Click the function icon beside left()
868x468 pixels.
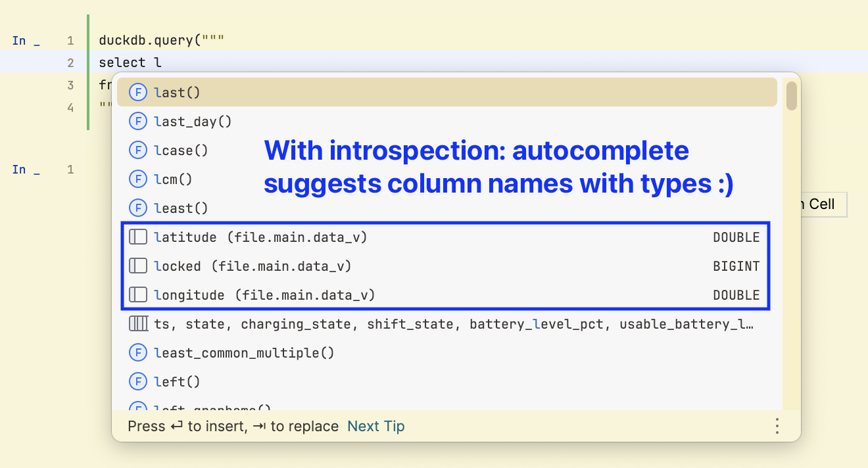pos(137,382)
